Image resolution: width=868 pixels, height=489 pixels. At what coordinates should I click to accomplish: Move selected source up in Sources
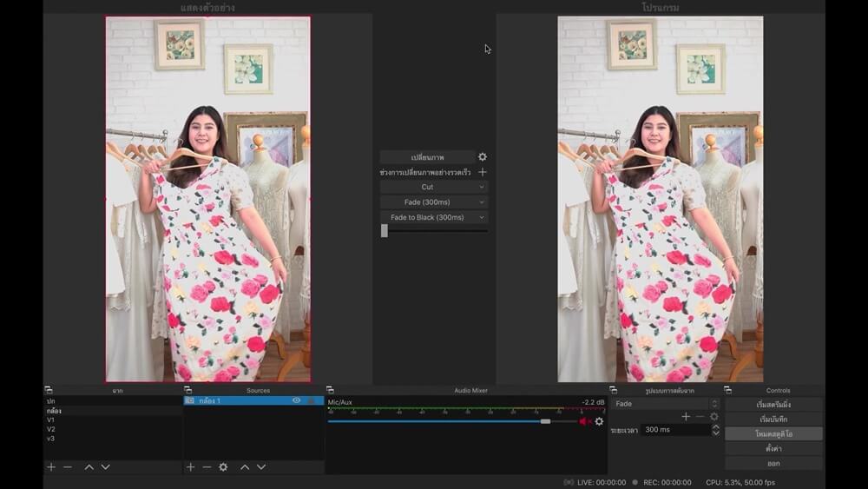point(245,467)
